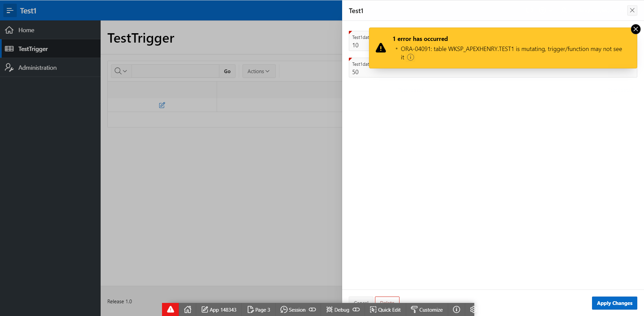Navigate to the Home menu item
Screen dimensions: 644x316
pyautogui.click(x=26, y=30)
